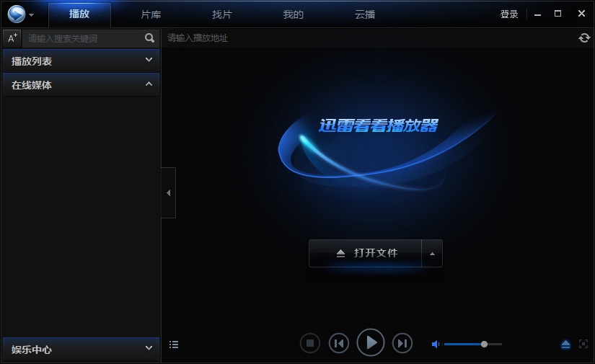Viewport: 595px width, 364px height.
Task: Close the player window
Action: pos(581,14)
